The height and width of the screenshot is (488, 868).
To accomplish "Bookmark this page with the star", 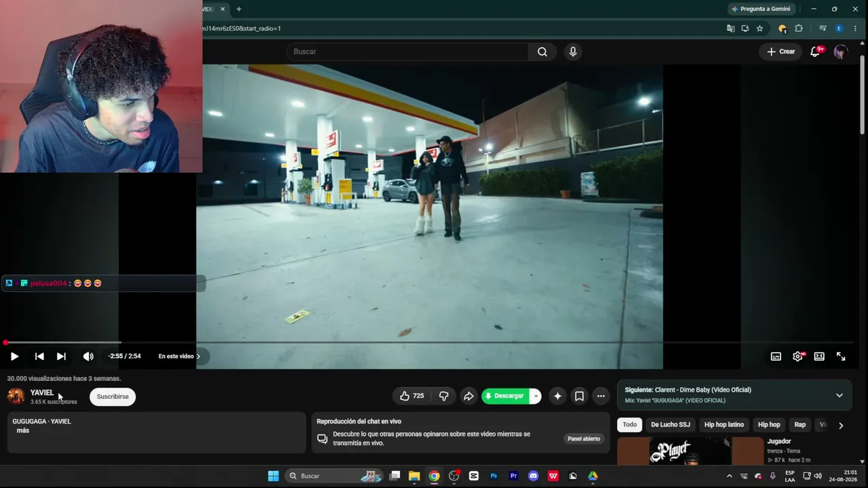I will pyautogui.click(x=759, y=28).
